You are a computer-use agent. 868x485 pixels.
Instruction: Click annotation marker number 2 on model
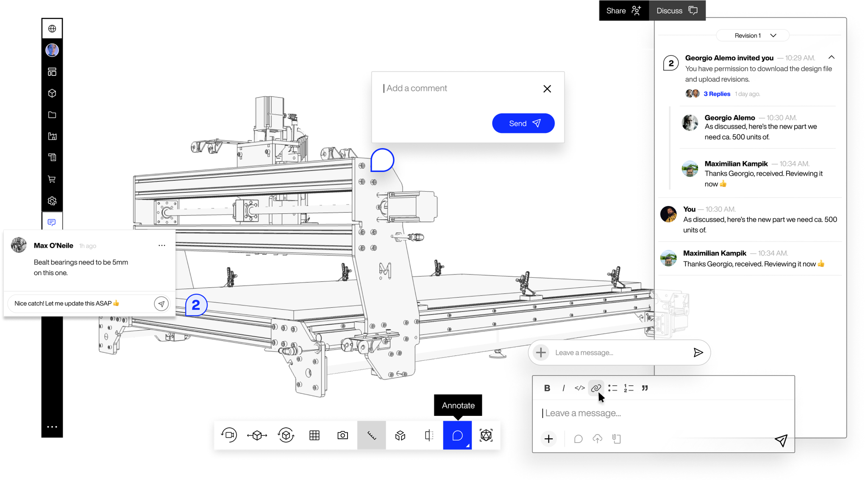196,305
